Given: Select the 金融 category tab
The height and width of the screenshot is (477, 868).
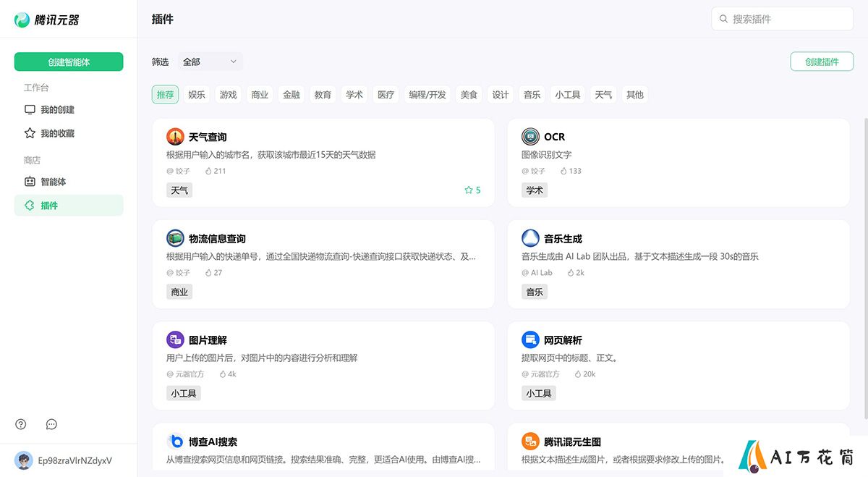Looking at the screenshot, I should pos(292,95).
